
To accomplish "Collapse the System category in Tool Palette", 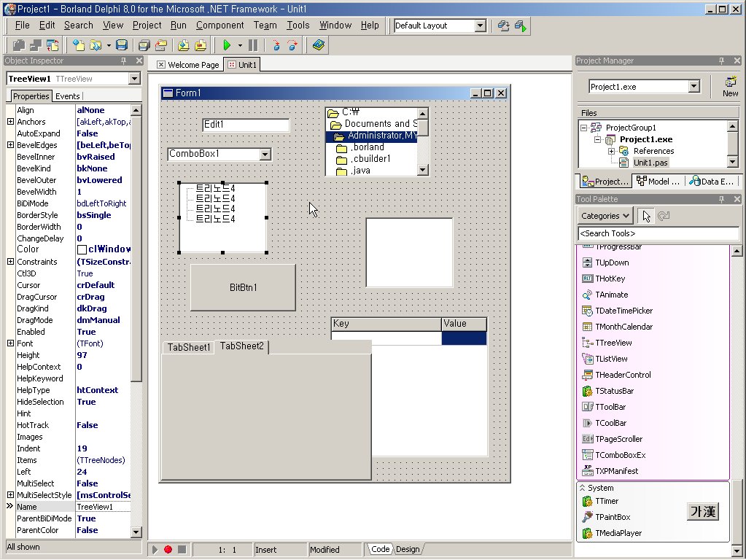I will click(x=582, y=488).
